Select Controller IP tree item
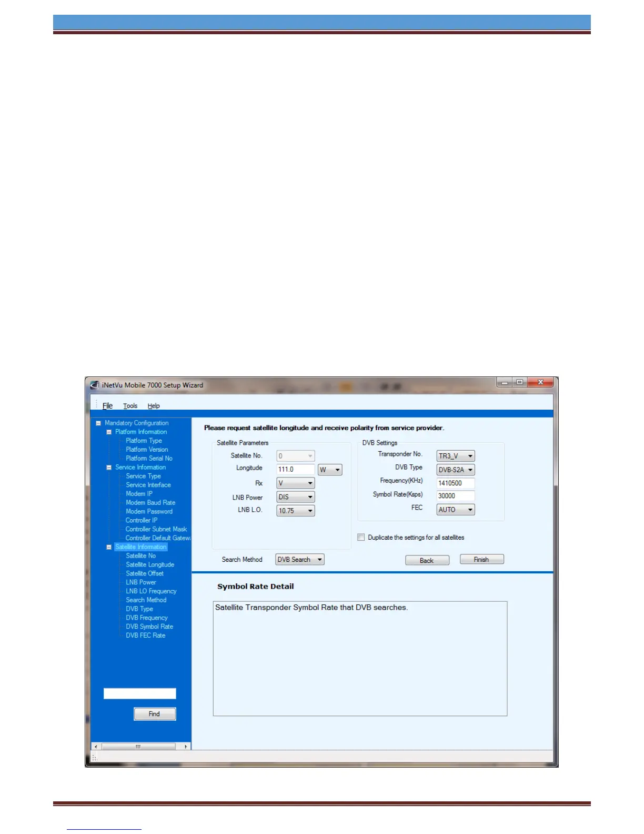 [x=142, y=520]
